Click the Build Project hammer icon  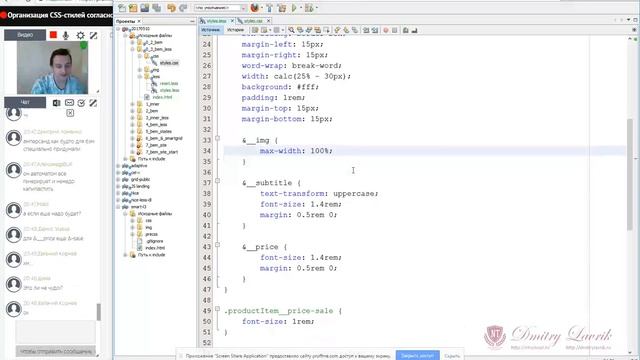[x=269, y=8]
